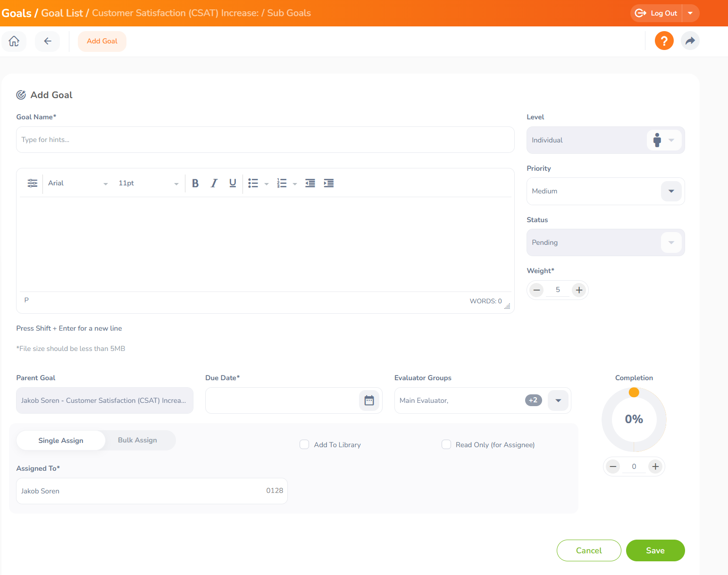Insert a bulleted list

pos(253,183)
